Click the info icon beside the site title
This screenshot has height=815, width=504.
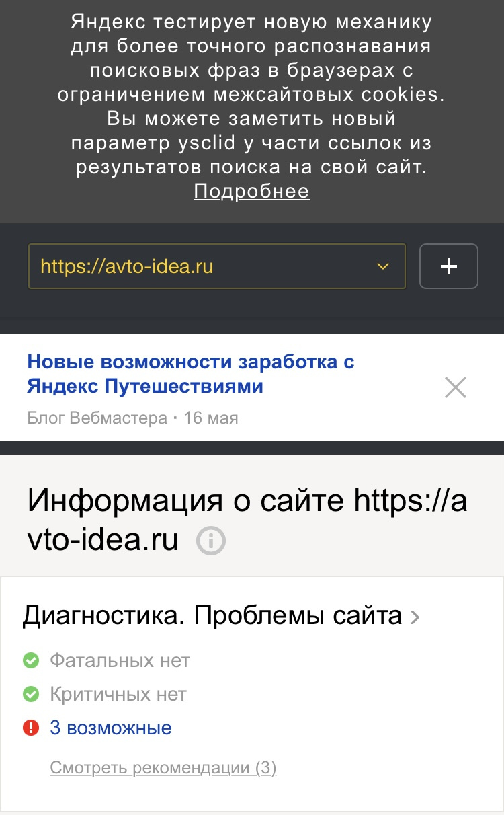[x=211, y=541]
